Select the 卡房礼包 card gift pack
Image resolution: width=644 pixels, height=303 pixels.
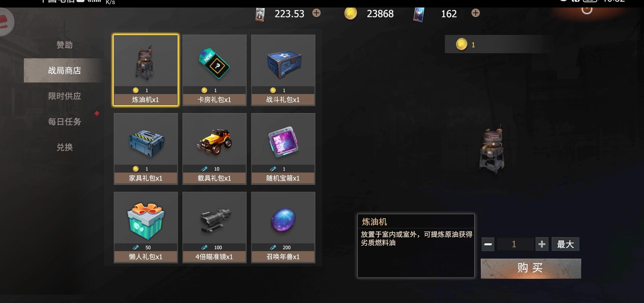[214, 70]
